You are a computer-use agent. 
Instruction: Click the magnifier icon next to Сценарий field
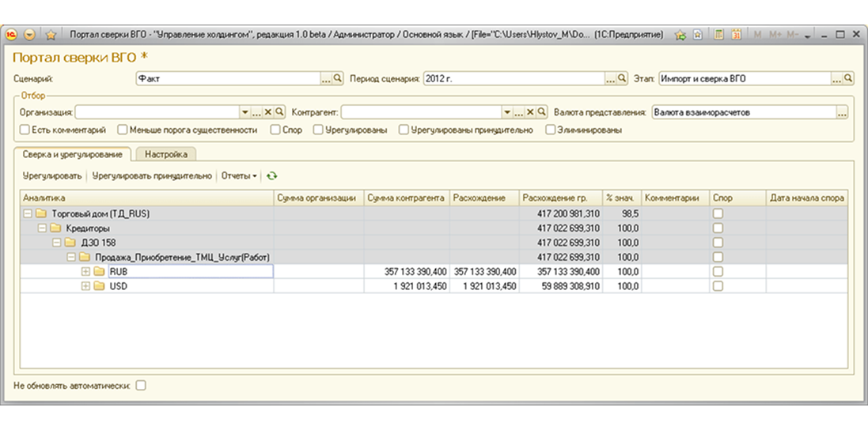(338, 78)
